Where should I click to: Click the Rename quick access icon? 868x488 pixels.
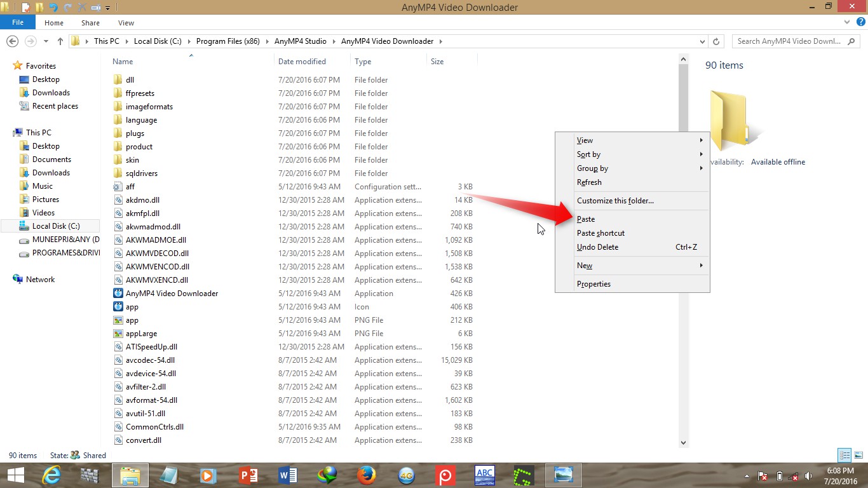click(x=95, y=8)
